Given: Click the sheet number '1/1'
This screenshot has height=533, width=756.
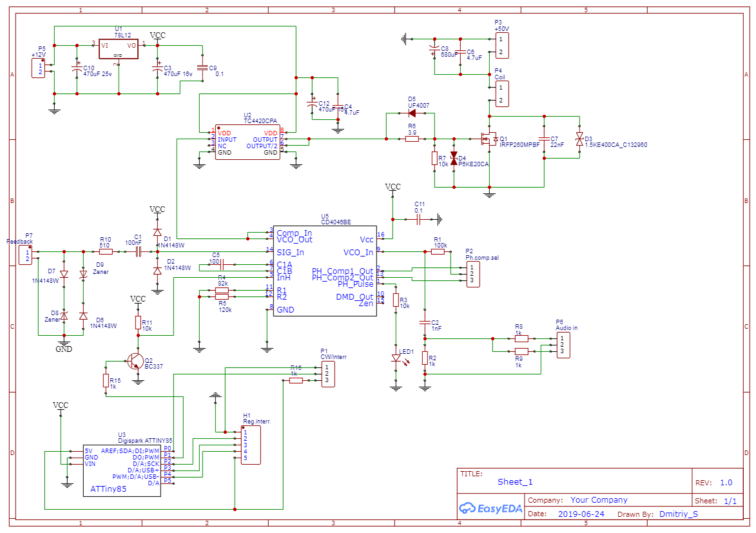Looking at the screenshot, I should pos(730,501).
